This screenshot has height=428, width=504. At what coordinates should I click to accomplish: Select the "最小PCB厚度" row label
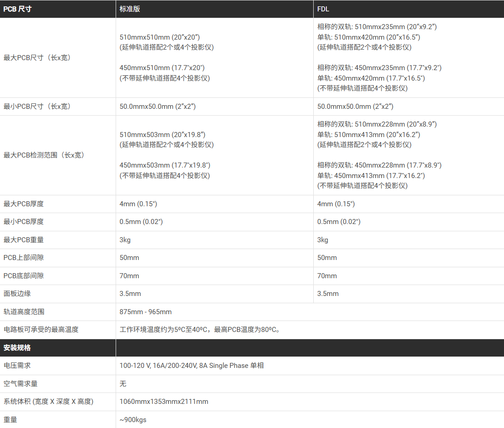[24, 222]
